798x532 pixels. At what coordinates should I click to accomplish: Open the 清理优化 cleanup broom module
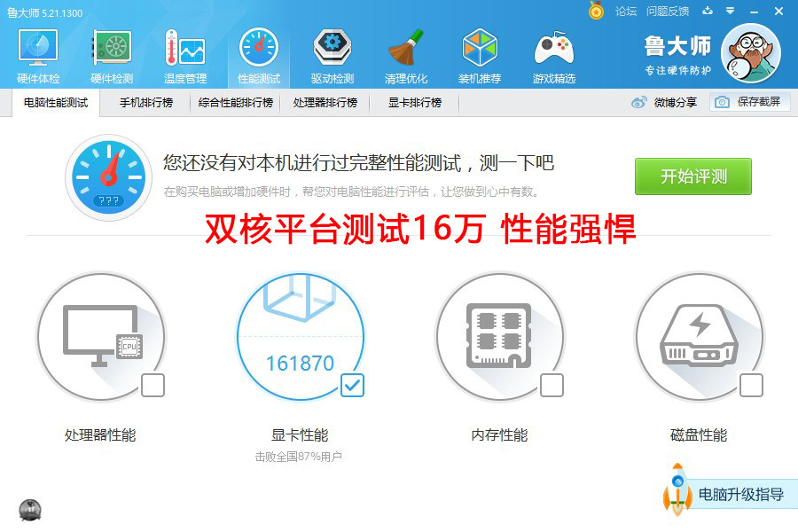pyautogui.click(x=405, y=56)
